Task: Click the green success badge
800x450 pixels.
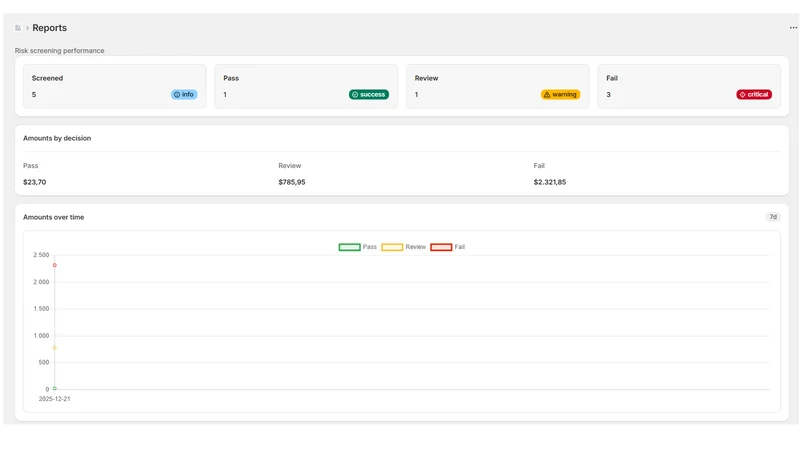Action: 368,94
